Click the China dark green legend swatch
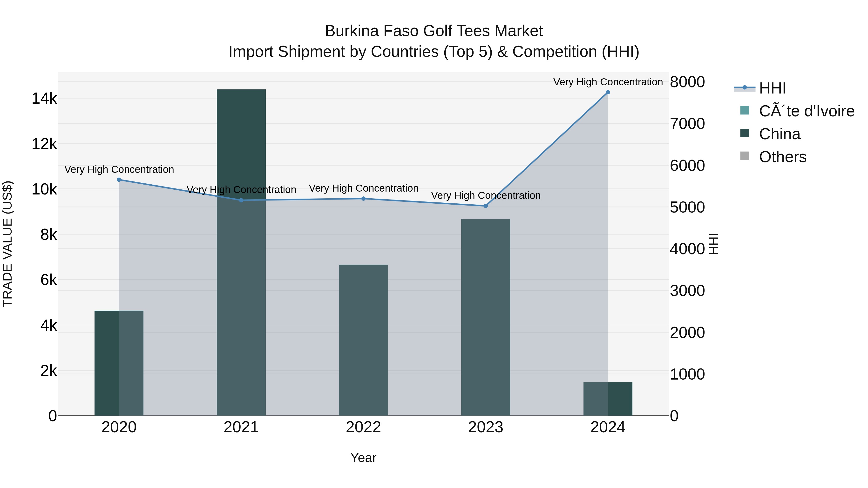 [x=745, y=133]
